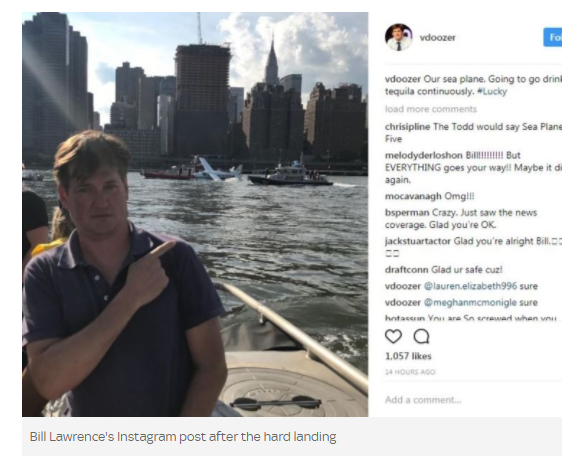The width and height of the screenshot is (583, 475).
Task: Click the 14 hours ago timestamp
Action: coord(410,372)
